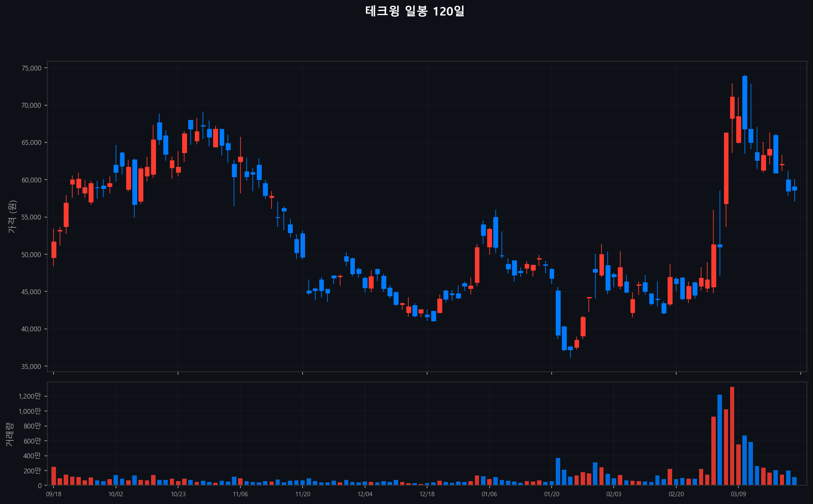Click the 가격 (원) y-axis title
Screen dimensions: 813x504
click(x=12, y=217)
